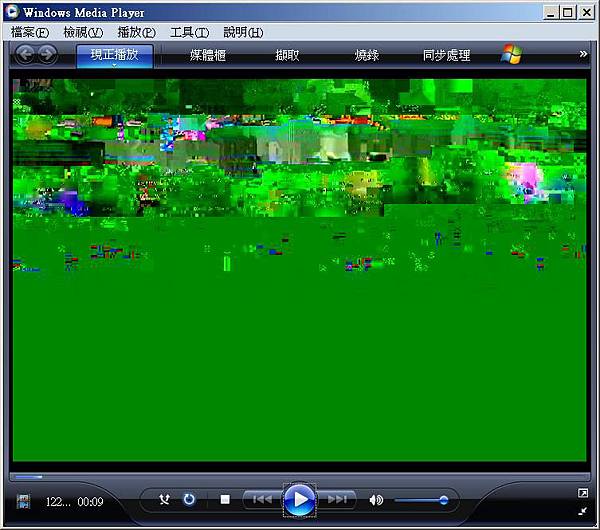Click the video file icon beside elapsed time
Viewport: 600px width, 530px height.
(24, 501)
